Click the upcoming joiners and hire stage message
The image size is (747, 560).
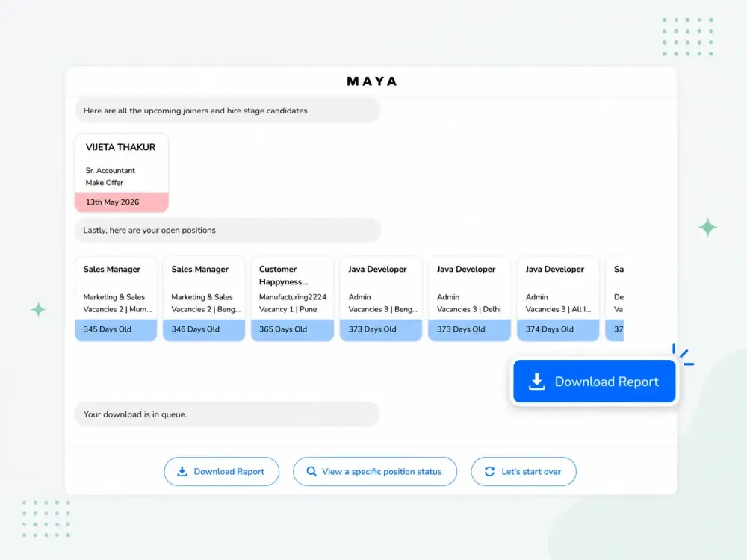pos(228,111)
